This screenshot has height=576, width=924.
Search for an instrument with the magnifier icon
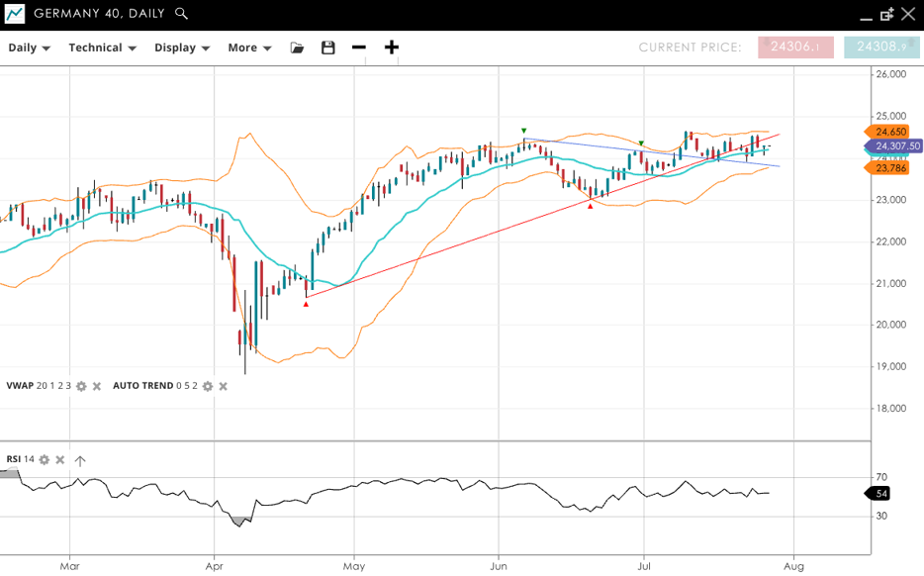181,14
